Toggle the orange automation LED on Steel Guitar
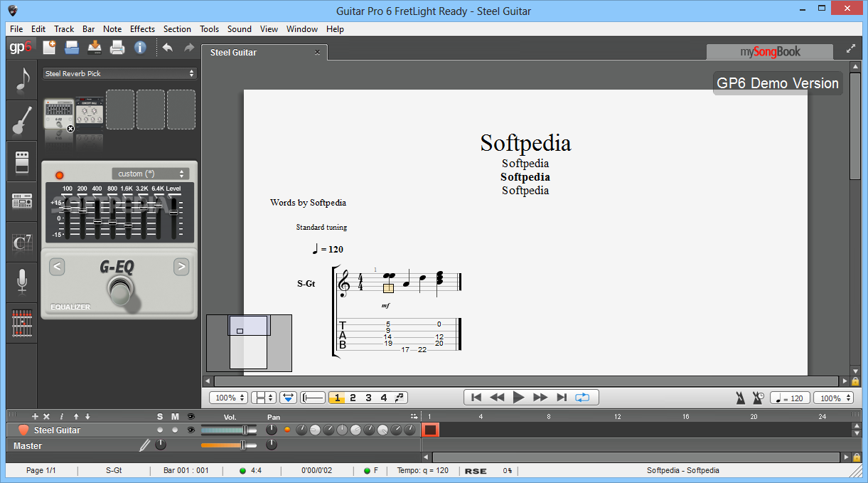This screenshot has height=483, width=868. (287, 430)
